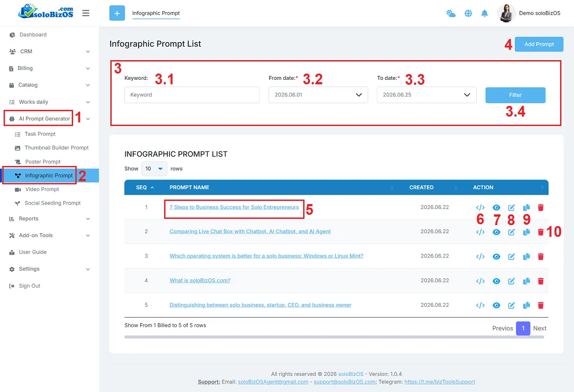Expand the Works daily sidebar section
This screenshot has width=574, height=392.
click(x=49, y=102)
